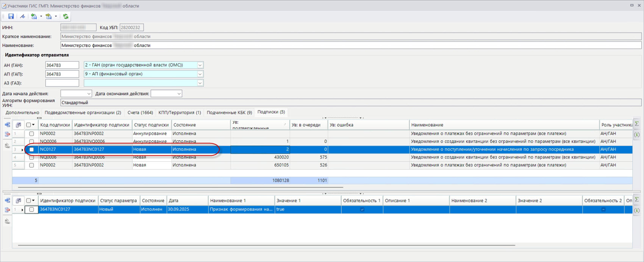The width and height of the screenshot is (644, 262).
Task: Click the green Refresh arrows icon
Action: tap(66, 16)
